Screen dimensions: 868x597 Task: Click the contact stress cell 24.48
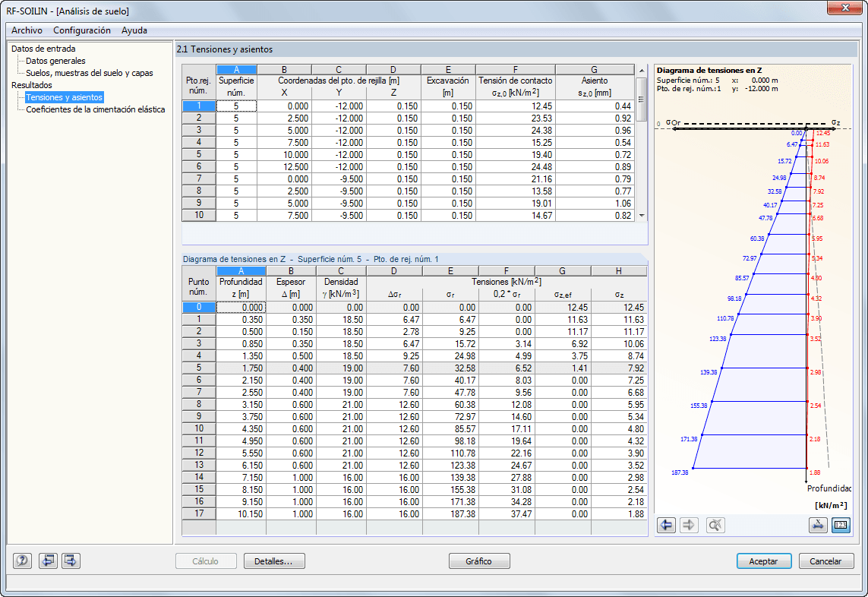(x=516, y=166)
